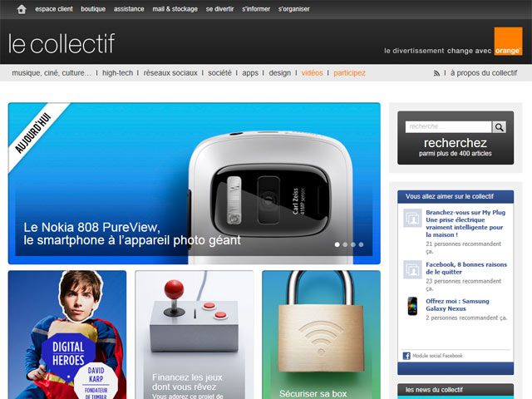This screenshot has height=399, width=532.
Task: Click Vous allez aimer sur le collectif header
Action: click(456, 196)
